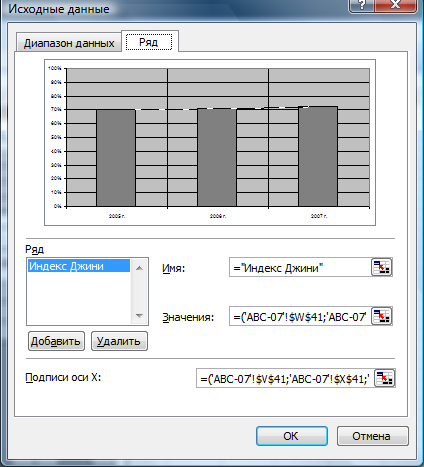Select Индекс Джини in the series list
The height and width of the screenshot is (467, 424).
[x=79, y=266]
